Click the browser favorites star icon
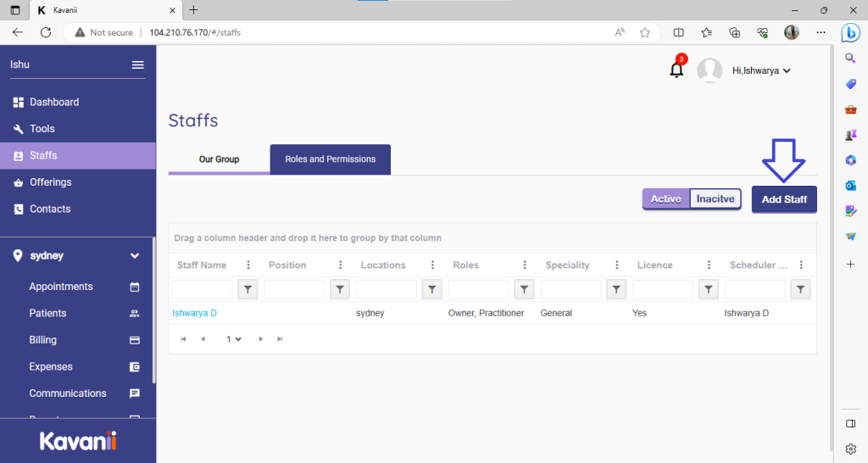The image size is (868, 463). click(x=645, y=32)
